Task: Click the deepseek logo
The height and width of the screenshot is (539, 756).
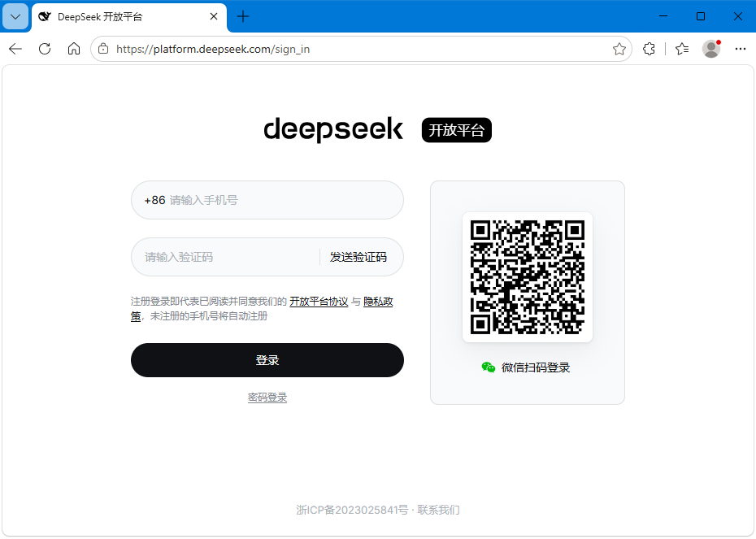Action: pos(333,130)
